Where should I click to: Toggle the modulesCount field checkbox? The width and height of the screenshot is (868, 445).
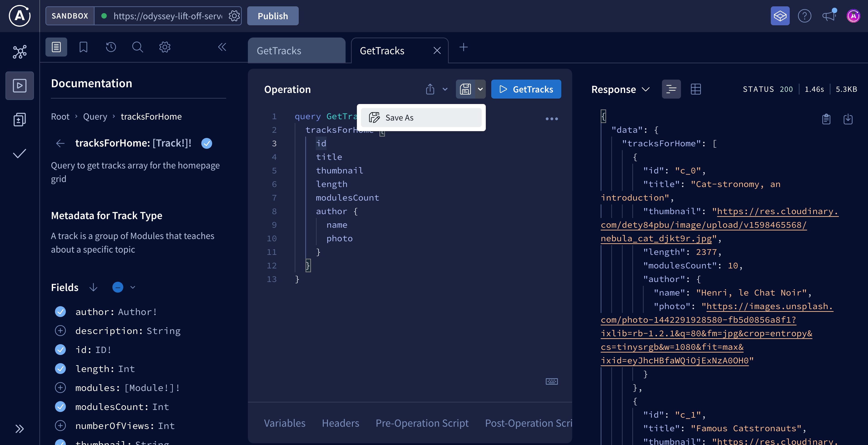point(61,406)
